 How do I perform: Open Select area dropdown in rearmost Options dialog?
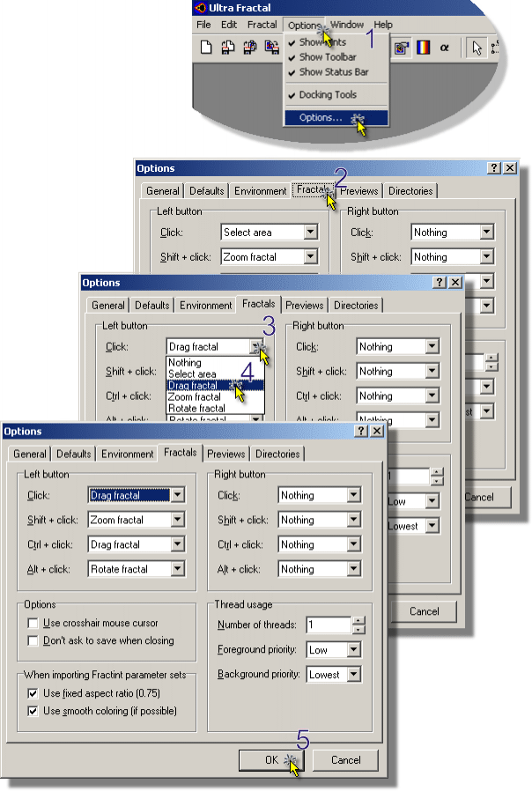click(311, 232)
